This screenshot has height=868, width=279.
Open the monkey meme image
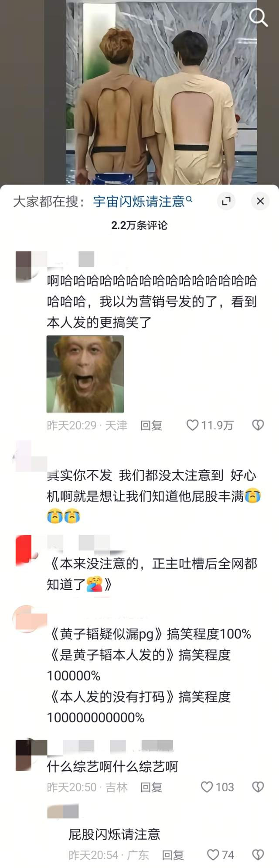[85, 374]
